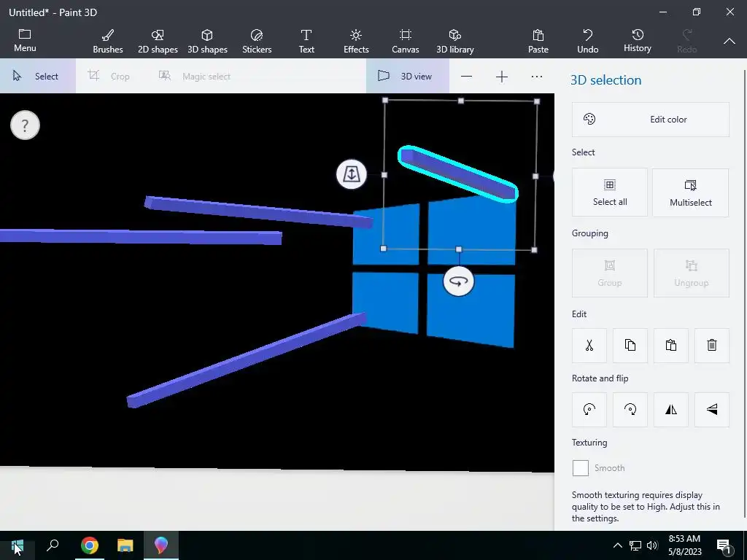747x560 pixels.
Task: Click the Z-axis depth handle icon
Action: [x=352, y=174]
